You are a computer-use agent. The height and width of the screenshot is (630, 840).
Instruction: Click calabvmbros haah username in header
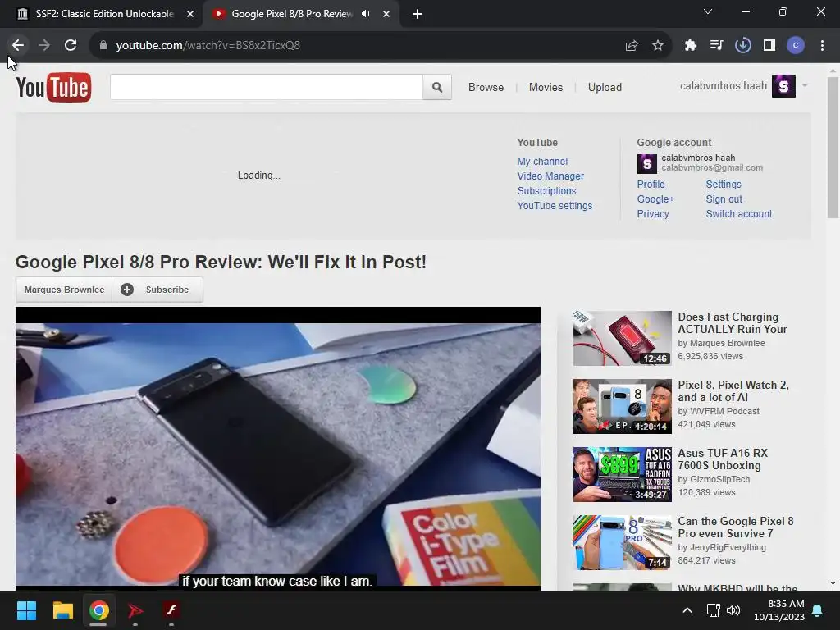[724, 85]
